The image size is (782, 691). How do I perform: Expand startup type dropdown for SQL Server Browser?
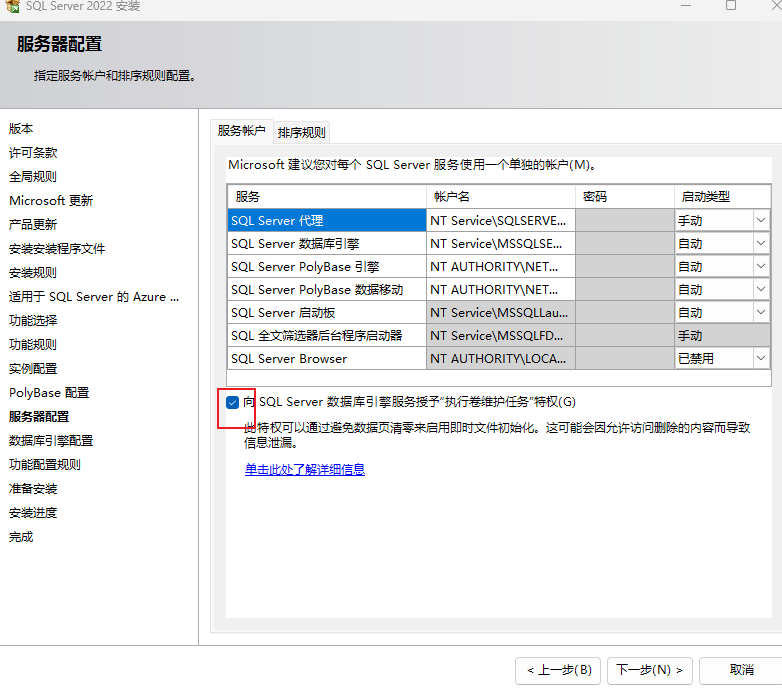(761, 358)
